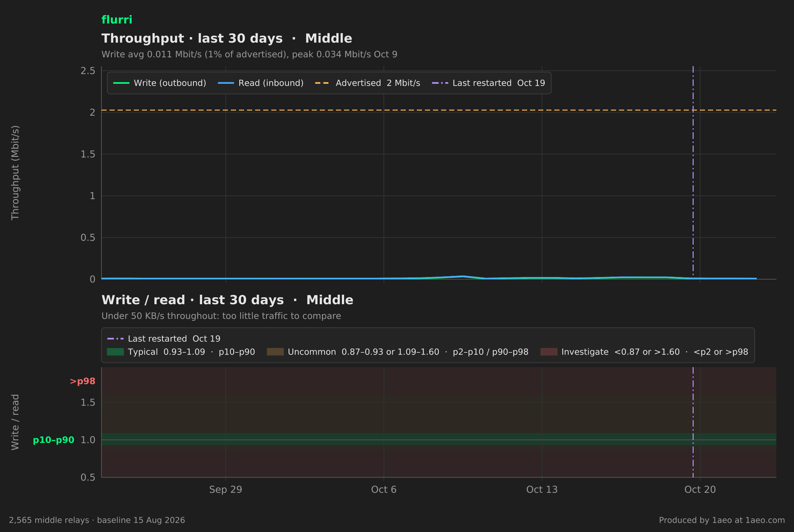
Task: Click the flurri relay name
Action: (117, 20)
